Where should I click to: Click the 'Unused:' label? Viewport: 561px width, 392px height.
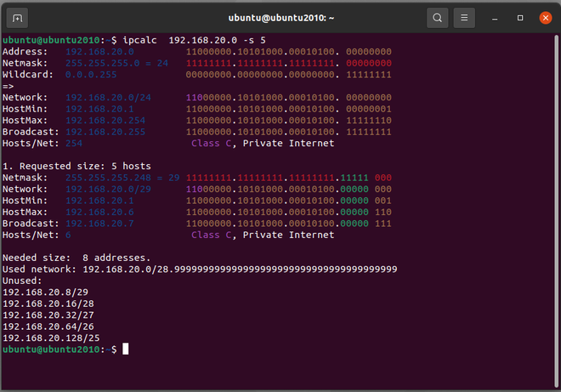22,281
